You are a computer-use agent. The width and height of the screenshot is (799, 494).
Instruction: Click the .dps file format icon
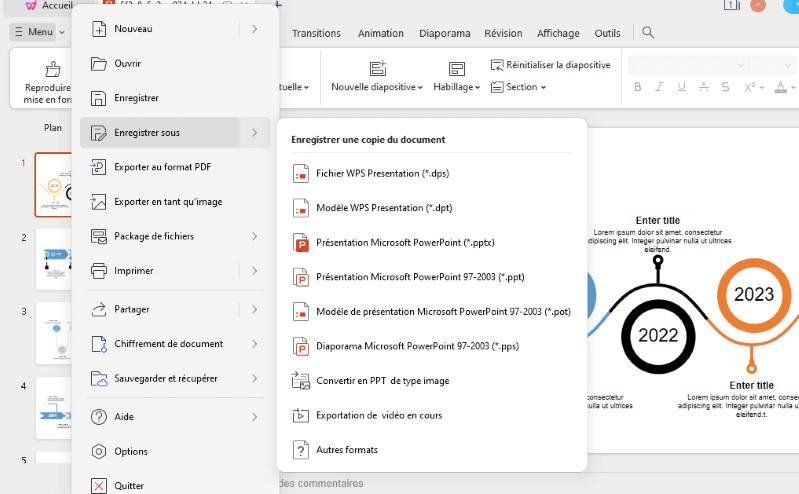pyautogui.click(x=301, y=174)
